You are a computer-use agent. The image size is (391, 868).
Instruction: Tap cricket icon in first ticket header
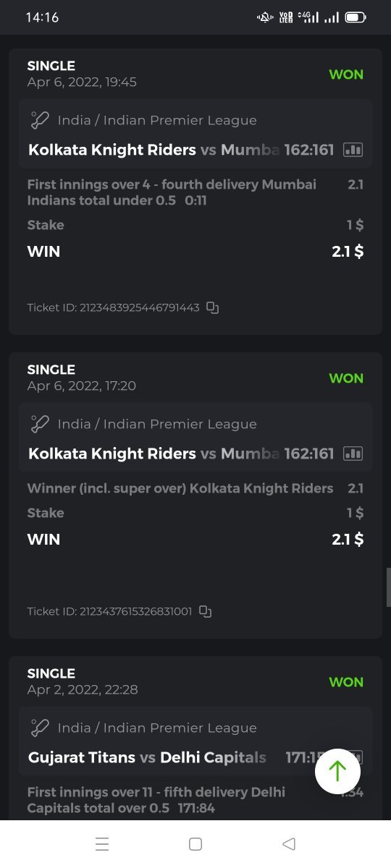click(x=40, y=120)
